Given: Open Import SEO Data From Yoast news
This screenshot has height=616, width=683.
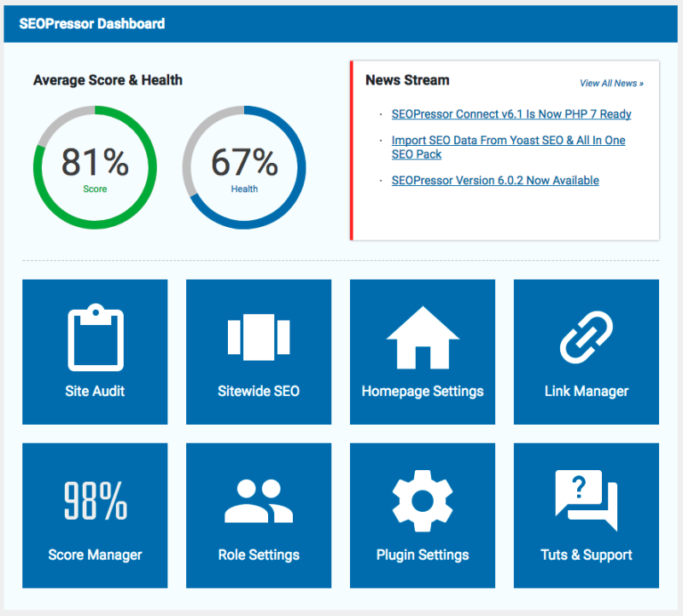Looking at the screenshot, I should tap(508, 147).
